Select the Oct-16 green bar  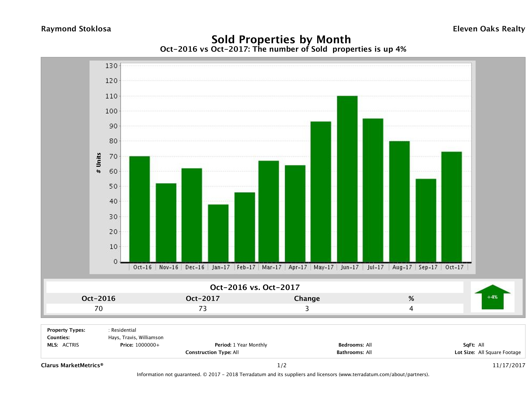pyautogui.click(x=139, y=209)
